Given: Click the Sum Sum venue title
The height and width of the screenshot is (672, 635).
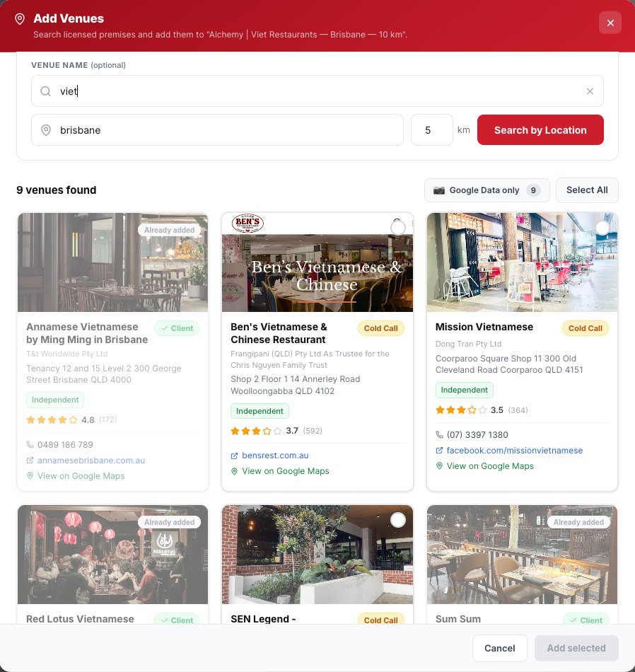Looking at the screenshot, I should pyautogui.click(x=458, y=619).
